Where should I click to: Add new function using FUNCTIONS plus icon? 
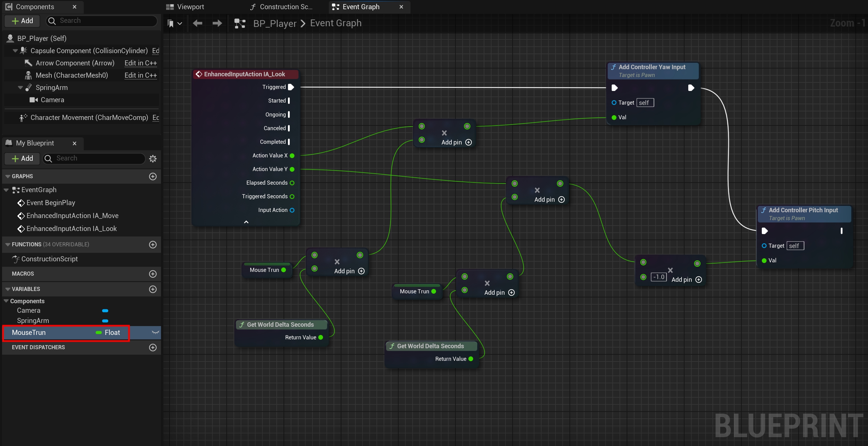tap(153, 245)
